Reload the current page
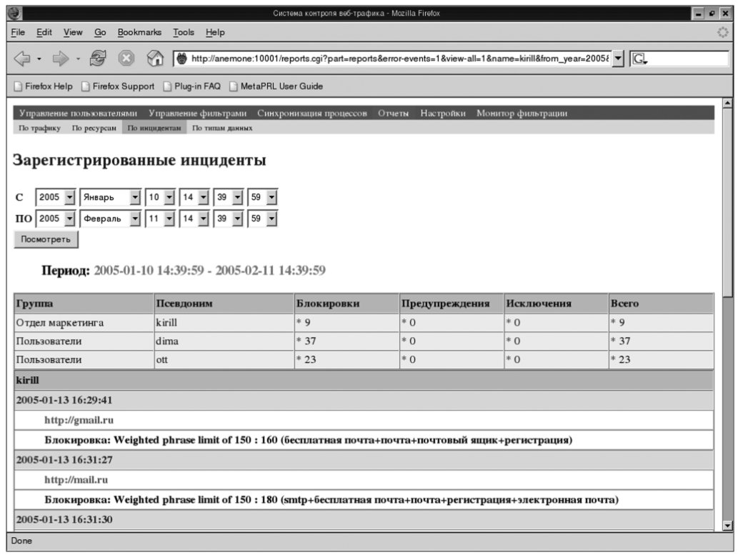The image size is (743, 560). coord(98,59)
